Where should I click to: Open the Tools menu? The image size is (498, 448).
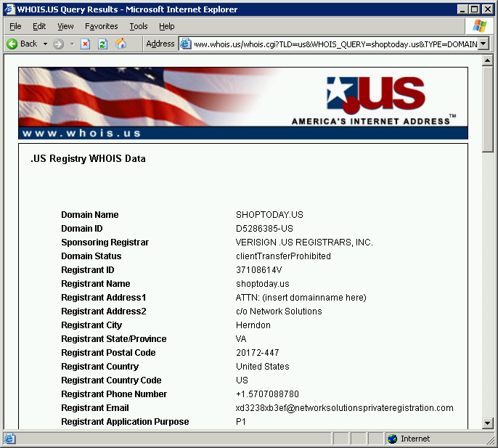[139, 26]
